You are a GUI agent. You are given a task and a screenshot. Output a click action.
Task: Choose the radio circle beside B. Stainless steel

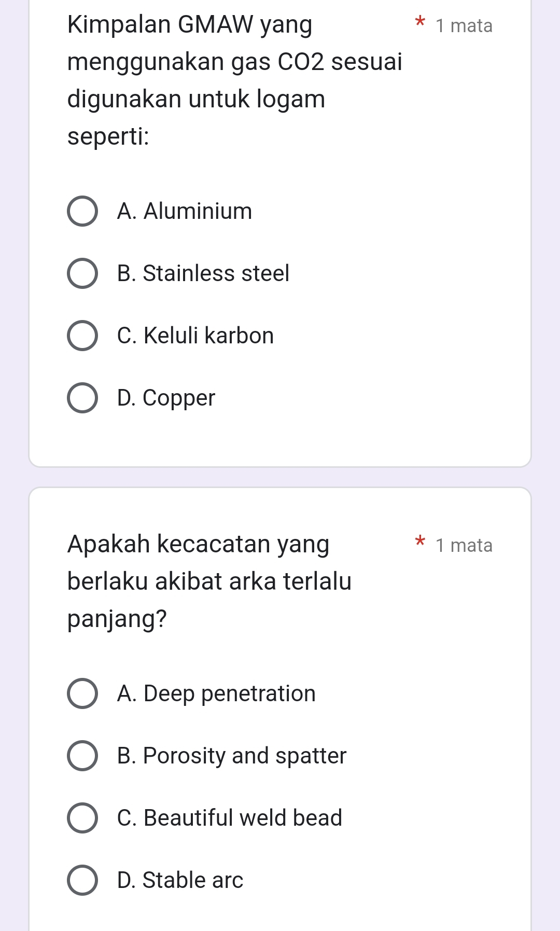(82, 273)
